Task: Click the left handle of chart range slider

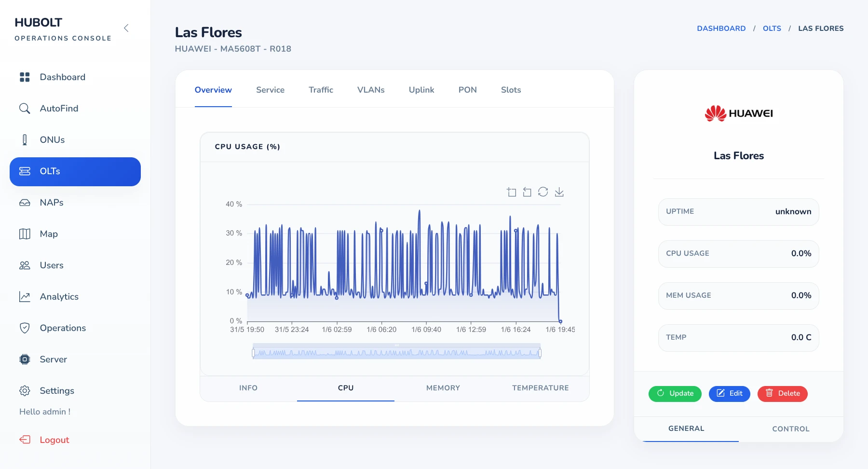Action: [x=253, y=353]
